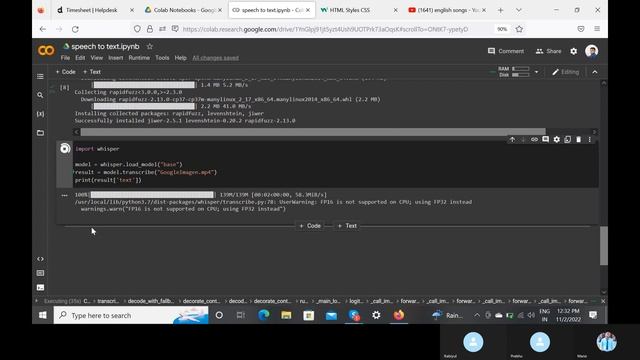
Task: Open the Files folder sidebar icon
Action: [40, 133]
